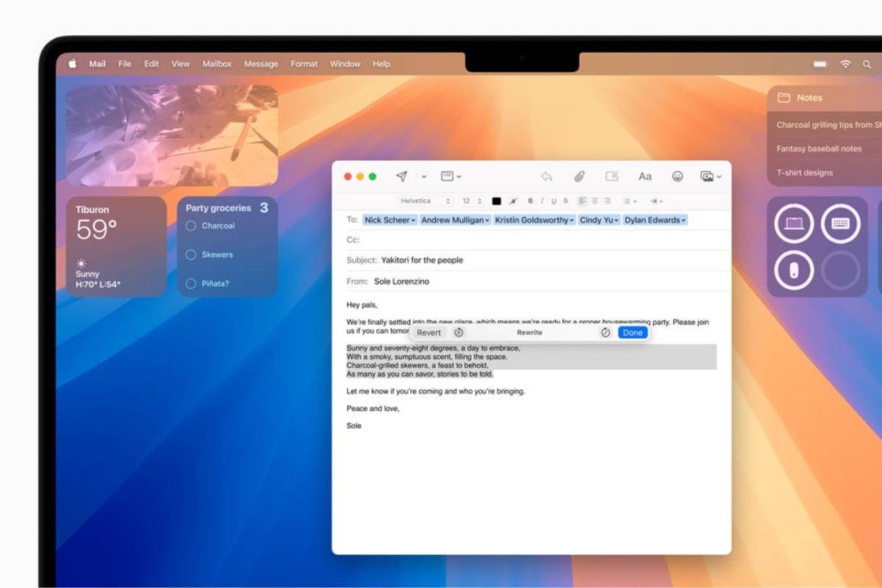Check off Charcoal in Party groceries

point(191,226)
